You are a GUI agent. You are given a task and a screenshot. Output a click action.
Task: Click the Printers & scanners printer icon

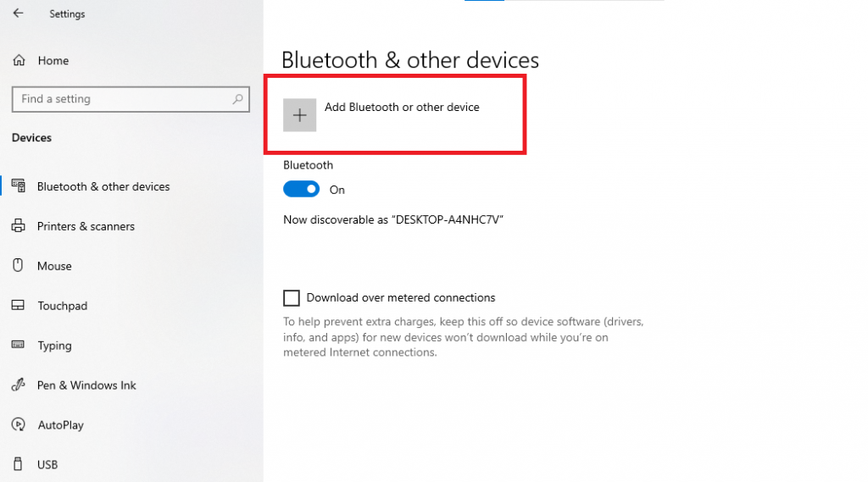[x=19, y=226]
